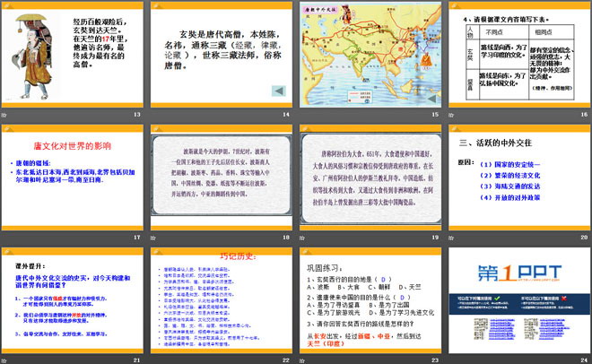Screen dimensions: 592x364
Task: Click the animation star icon under slide 23
Action: 302,360
